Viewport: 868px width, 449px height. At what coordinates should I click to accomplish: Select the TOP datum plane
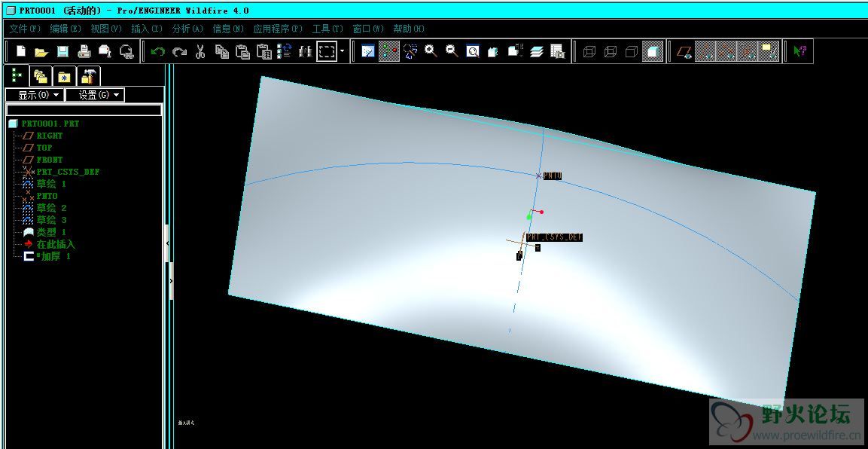click(44, 148)
